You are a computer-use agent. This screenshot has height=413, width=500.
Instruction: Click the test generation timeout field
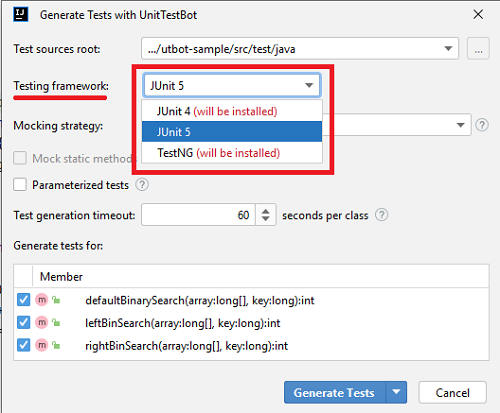(198, 215)
